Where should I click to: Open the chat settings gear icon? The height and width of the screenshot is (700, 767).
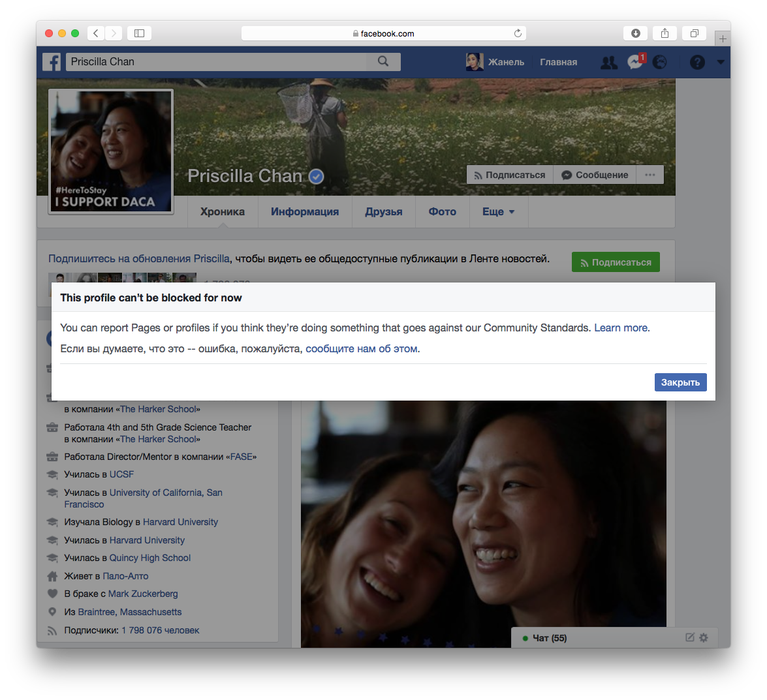point(704,637)
